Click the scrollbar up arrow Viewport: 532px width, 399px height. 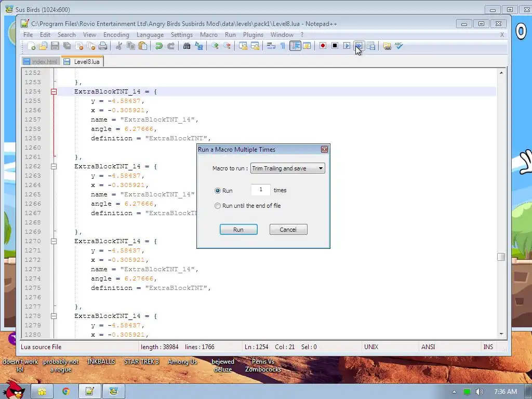coord(501,73)
